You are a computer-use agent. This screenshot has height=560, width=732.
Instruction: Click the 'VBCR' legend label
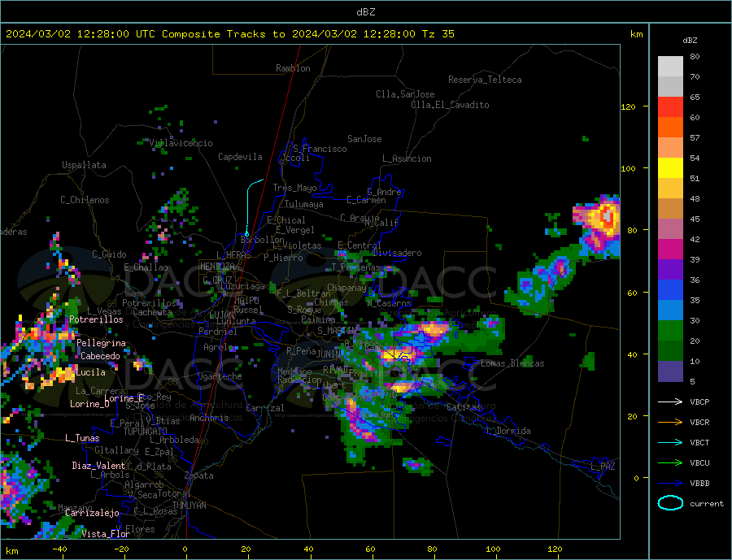point(699,423)
